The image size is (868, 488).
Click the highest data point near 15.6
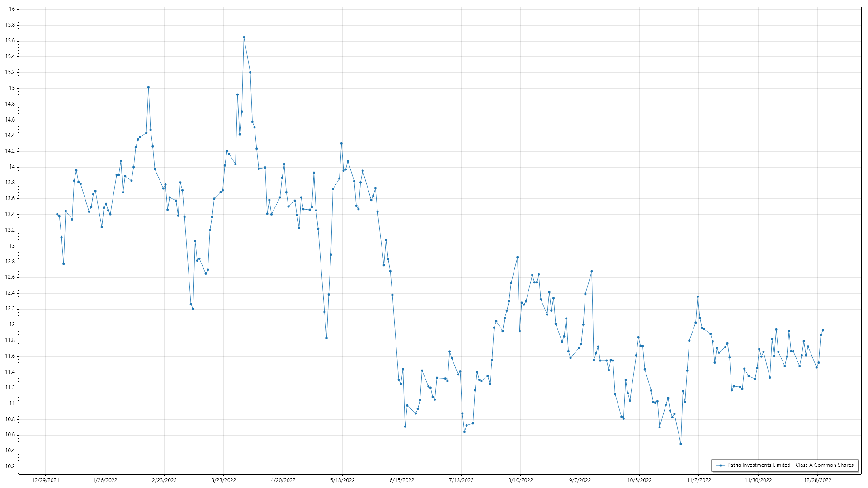point(244,38)
